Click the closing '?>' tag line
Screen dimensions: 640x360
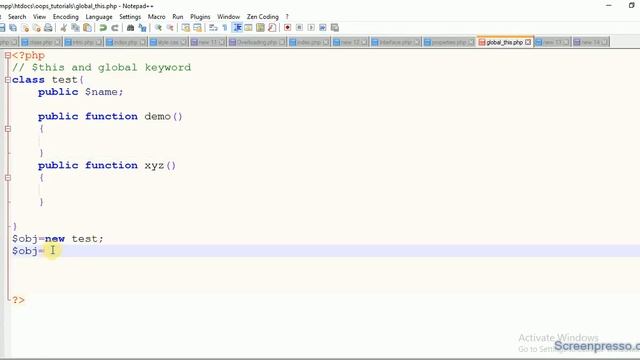pyautogui.click(x=18, y=300)
